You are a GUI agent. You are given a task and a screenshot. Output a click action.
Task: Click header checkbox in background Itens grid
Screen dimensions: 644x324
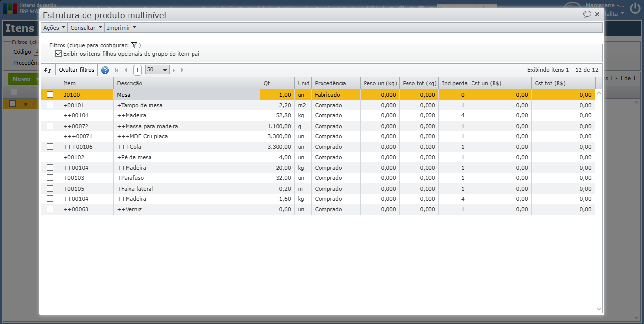pyautogui.click(x=14, y=92)
